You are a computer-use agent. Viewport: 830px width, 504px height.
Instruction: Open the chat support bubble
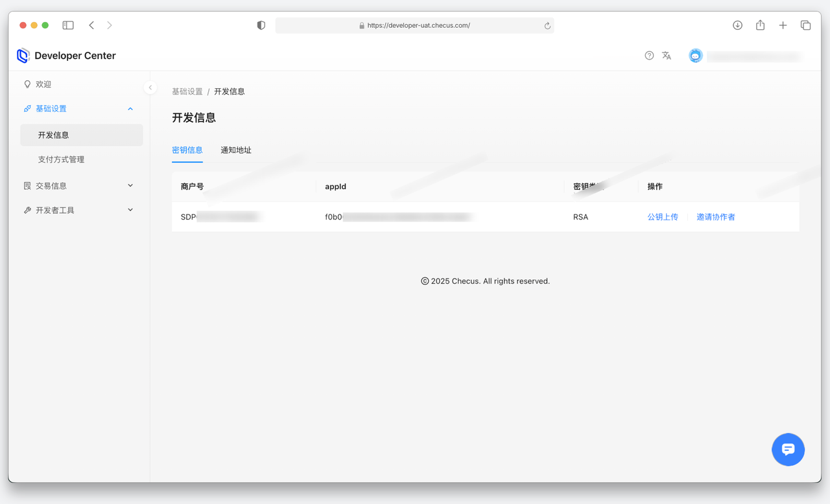[788, 450]
